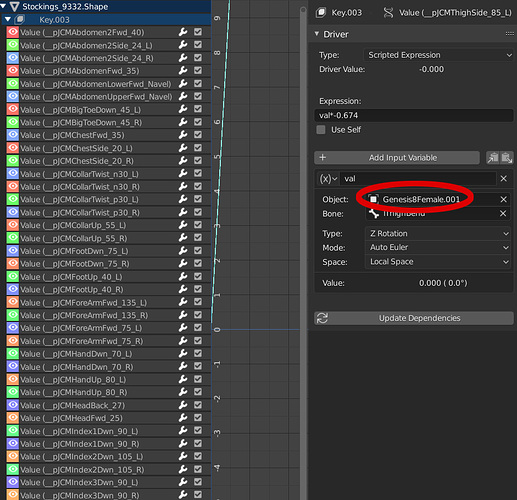Viewport: 517px width, 500px height.
Task: Toggle eye visibility for pJCMChestFwd_35
Action: click(x=13, y=135)
